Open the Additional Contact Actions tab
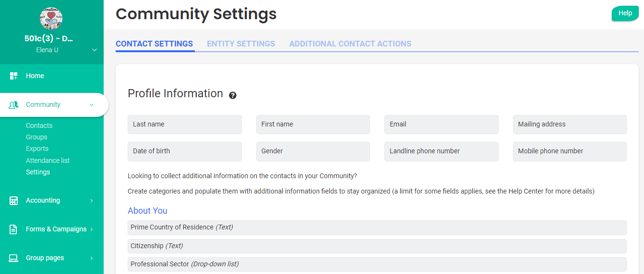Viewport: 644px width, 274px height. point(350,44)
